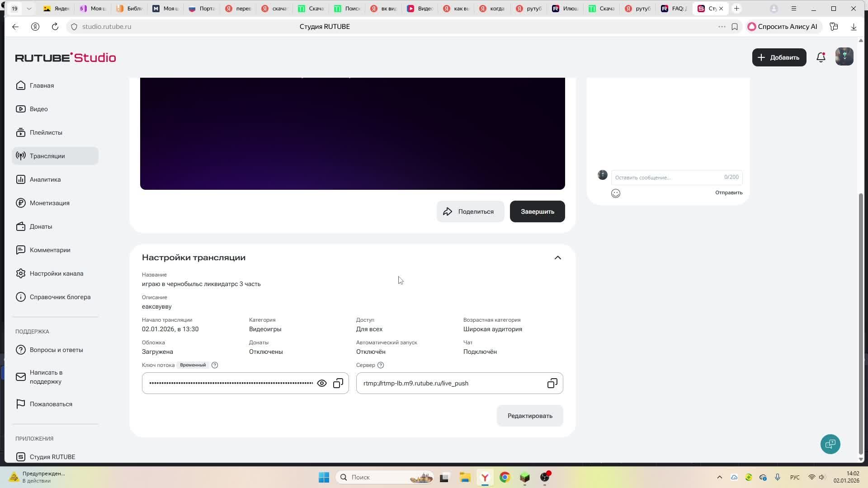Copy the stream key to clipboard
868x488 pixels.
338,383
